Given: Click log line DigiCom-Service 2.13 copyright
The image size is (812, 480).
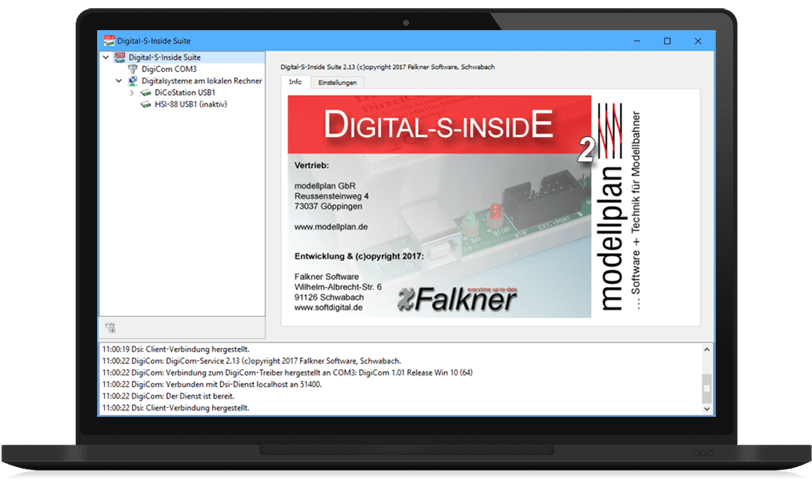Looking at the screenshot, I should 251,361.
